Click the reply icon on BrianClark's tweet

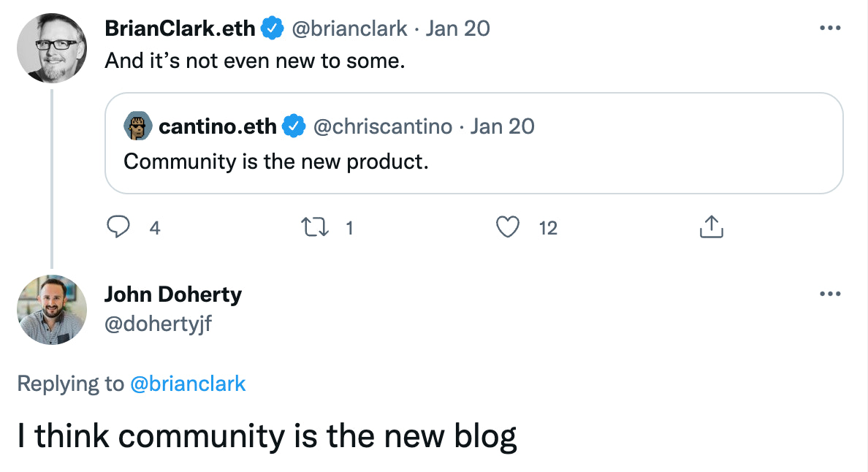(x=118, y=228)
